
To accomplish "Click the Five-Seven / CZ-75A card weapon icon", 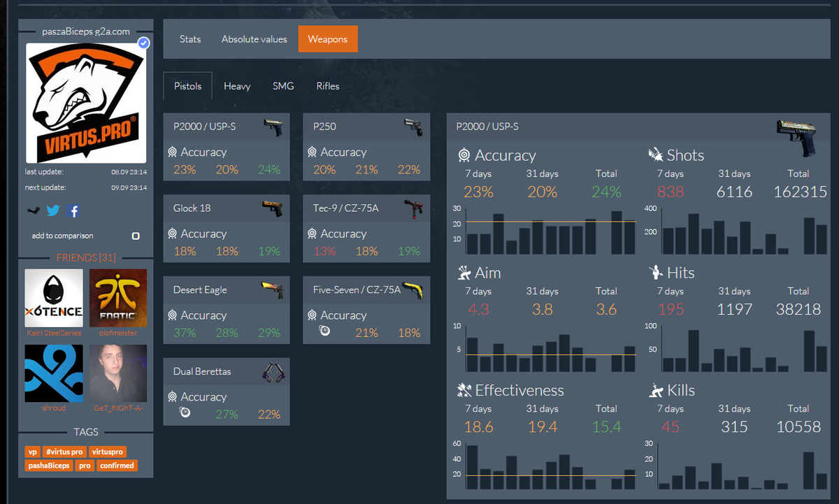I will [x=413, y=290].
